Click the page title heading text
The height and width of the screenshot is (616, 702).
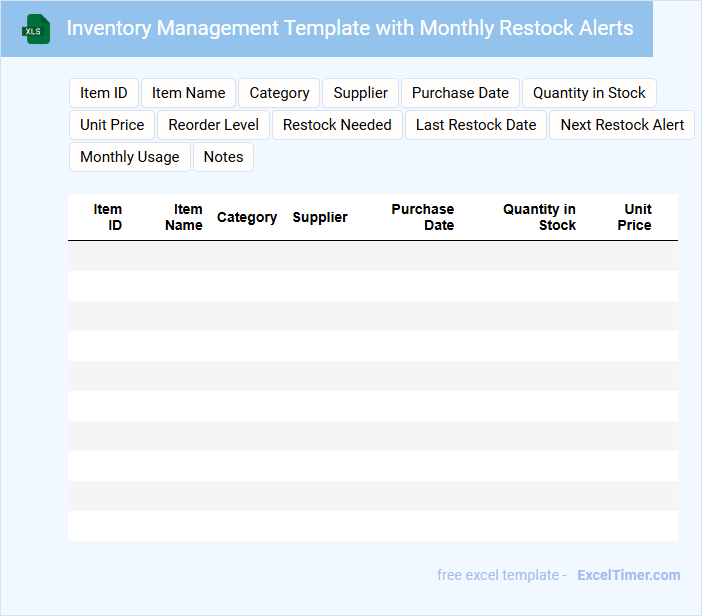(350, 28)
